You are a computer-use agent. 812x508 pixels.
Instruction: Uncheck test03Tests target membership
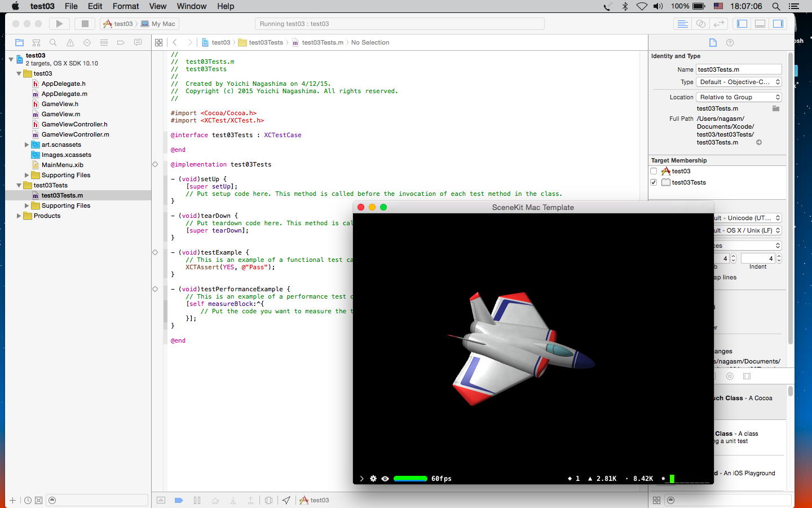coord(654,182)
